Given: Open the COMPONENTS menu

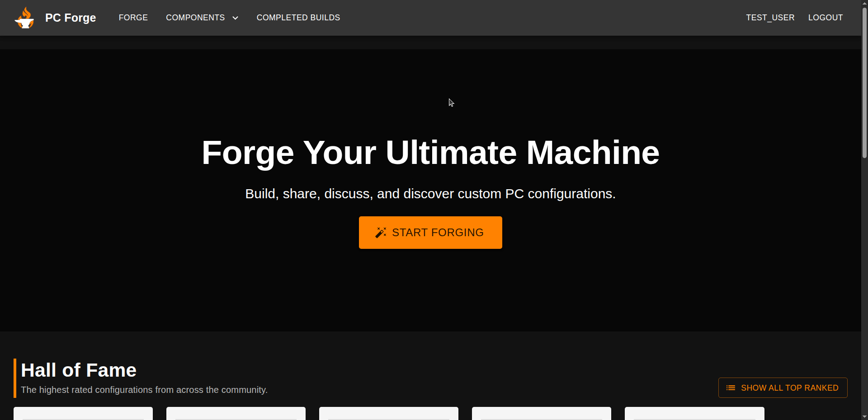Looking at the screenshot, I should [195, 18].
